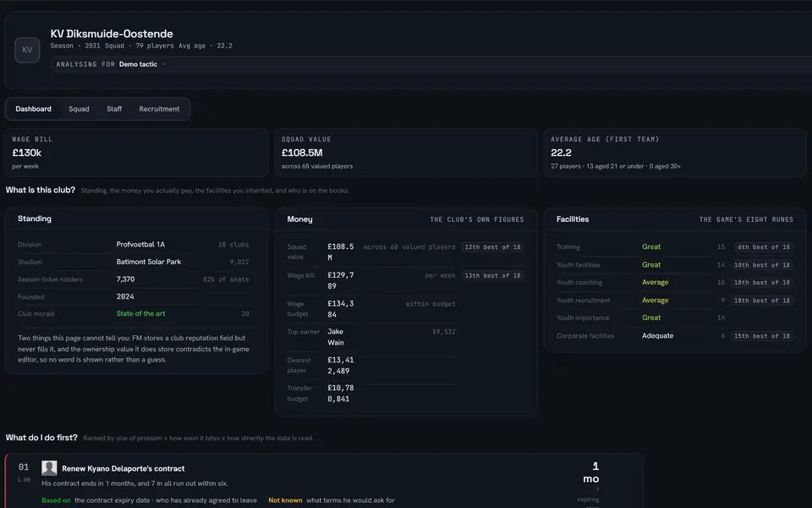Open 'Renew Kyano Delaporte's contract' action
The height and width of the screenshot is (508, 812).
click(x=123, y=468)
